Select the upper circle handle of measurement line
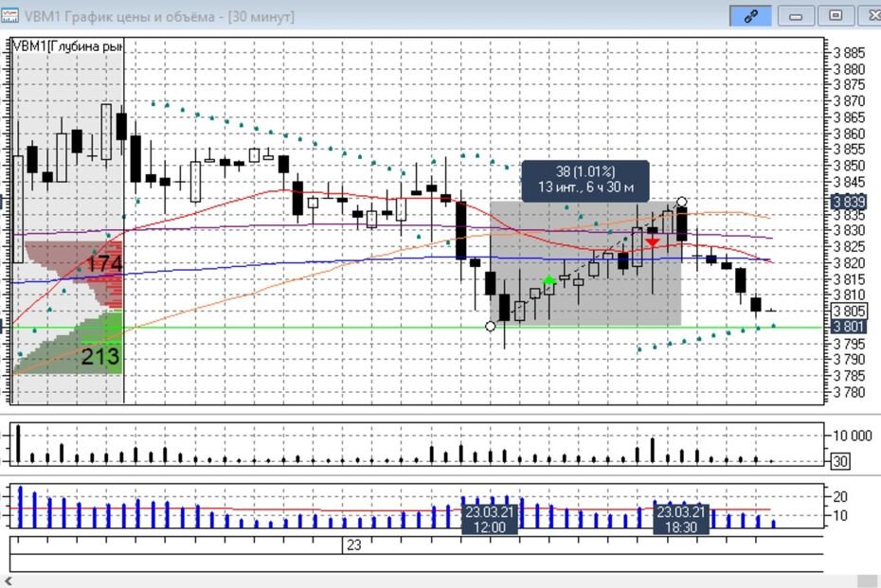This screenshot has height=588, width=881. [x=681, y=202]
